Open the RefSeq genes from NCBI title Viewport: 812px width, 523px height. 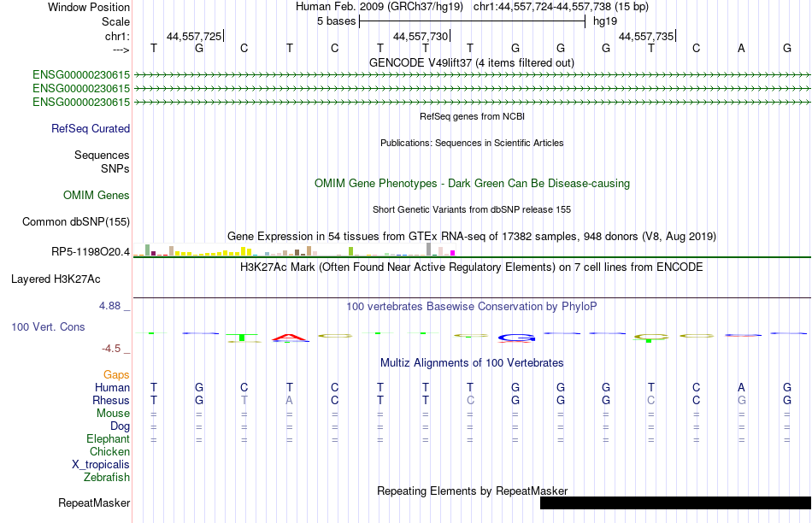click(472, 116)
